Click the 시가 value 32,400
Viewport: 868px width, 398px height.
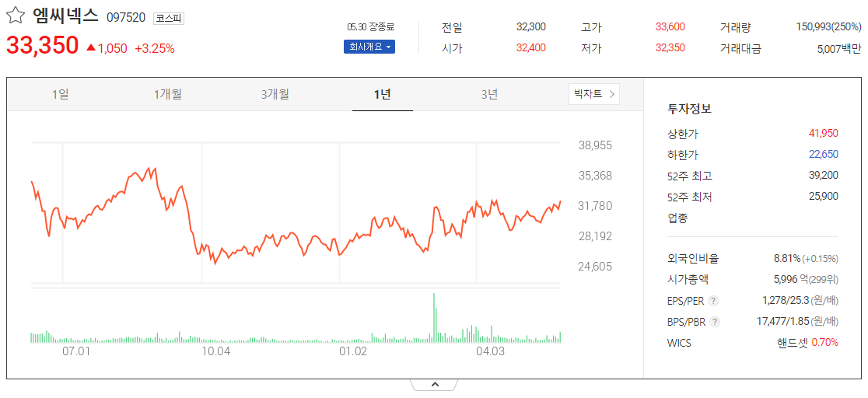pos(531,48)
